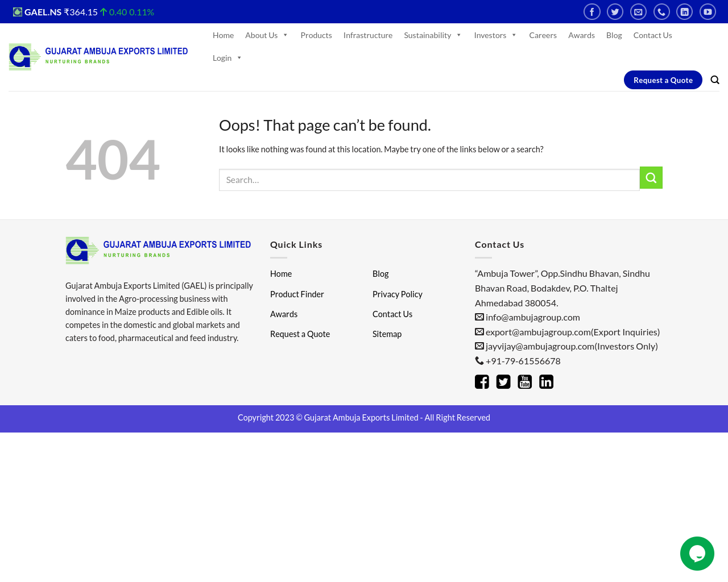
Task: Open the Awards quick link in footer
Action: (284, 314)
